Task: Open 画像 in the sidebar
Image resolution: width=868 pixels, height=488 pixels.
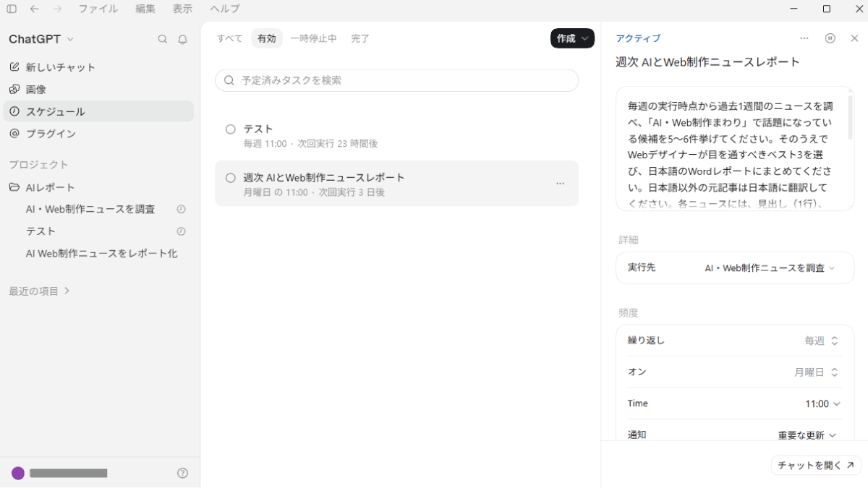Action: pyautogui.click(x=98, y=89)
